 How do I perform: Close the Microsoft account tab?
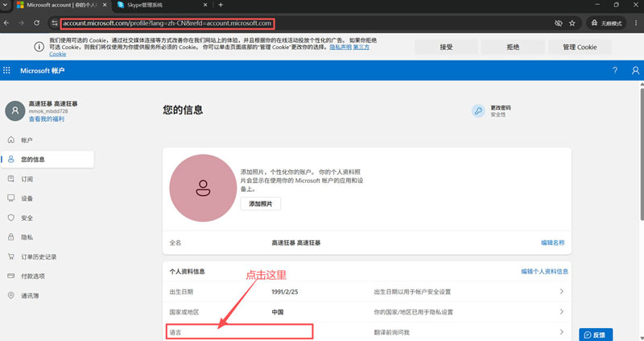[x=105, y=5]
